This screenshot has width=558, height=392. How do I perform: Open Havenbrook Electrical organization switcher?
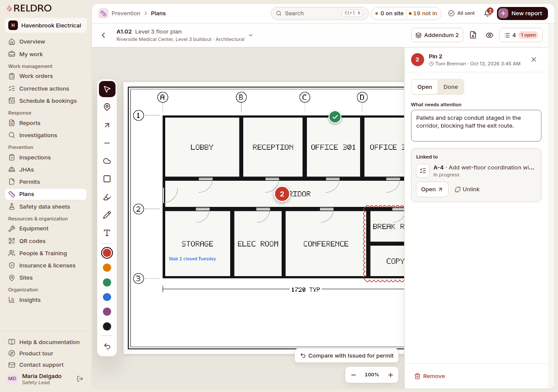(x=46, y=25)
